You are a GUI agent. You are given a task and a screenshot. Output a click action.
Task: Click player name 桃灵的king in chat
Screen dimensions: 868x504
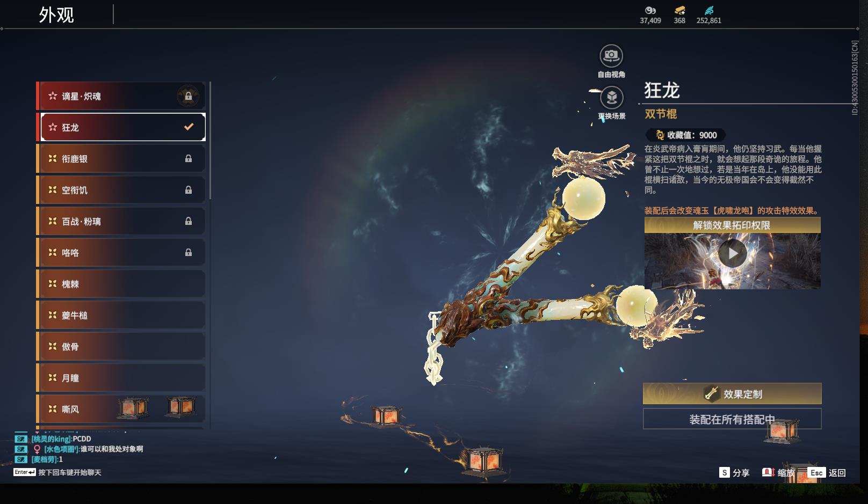pyautogui.click(x=51, y=439)
